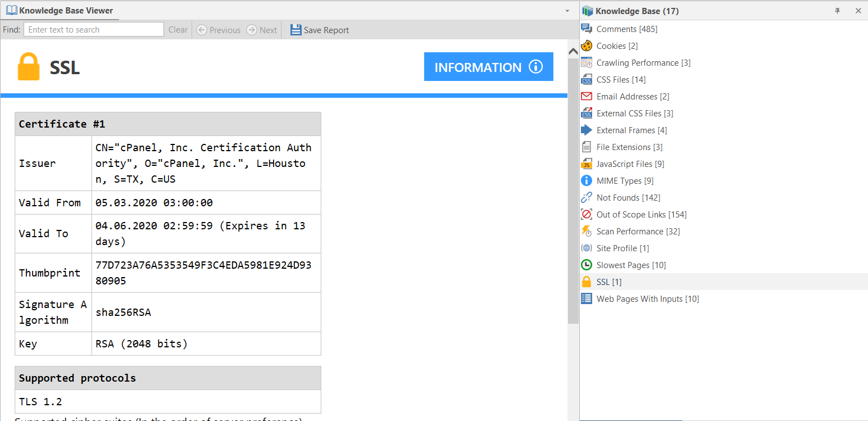The width and height of the screenshot is (868, 421).
Task: Open the Comments section icon
Action: pos(587,29)
